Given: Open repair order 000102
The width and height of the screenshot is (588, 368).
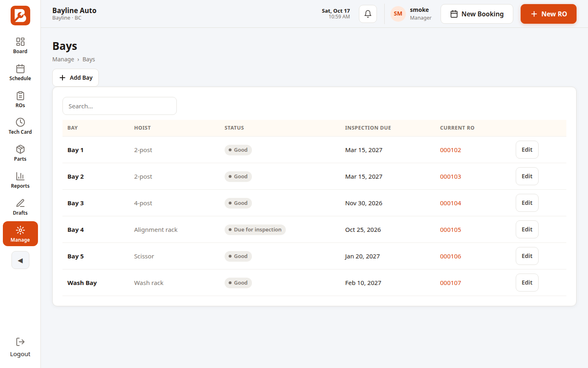Looking at the screenshot, I should click(450, 150).
